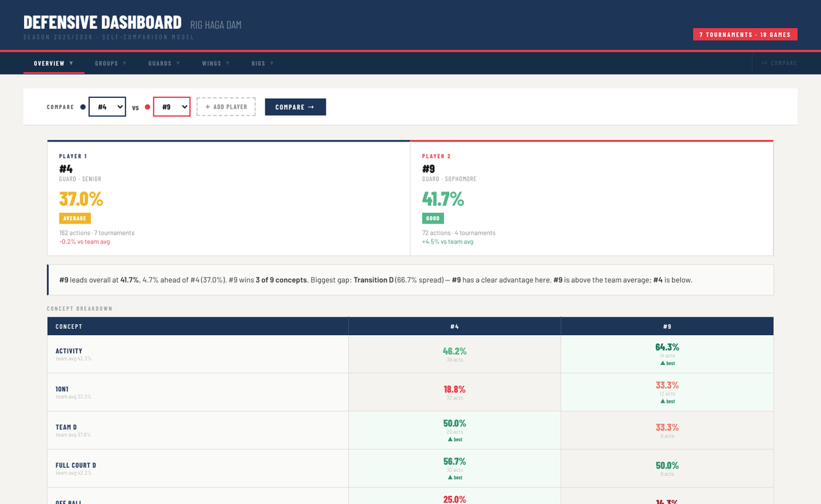Click the yellow Average badge

[75, 218]
